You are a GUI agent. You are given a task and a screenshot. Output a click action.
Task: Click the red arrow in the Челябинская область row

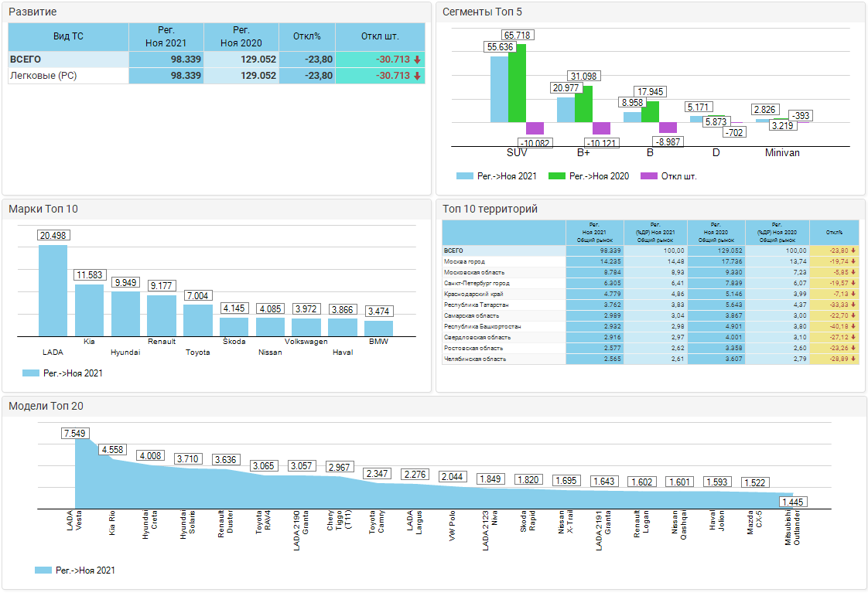[x=853, y=359]
